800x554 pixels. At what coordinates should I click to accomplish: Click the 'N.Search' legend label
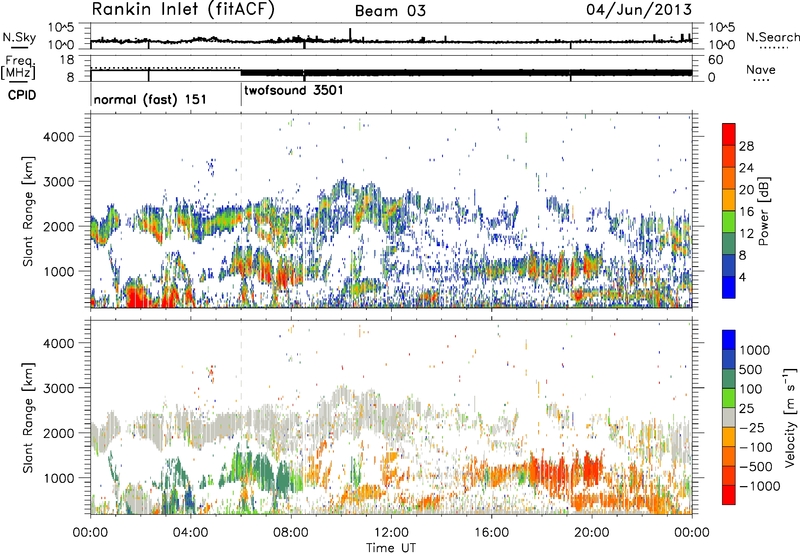click(x=772, y=37)
